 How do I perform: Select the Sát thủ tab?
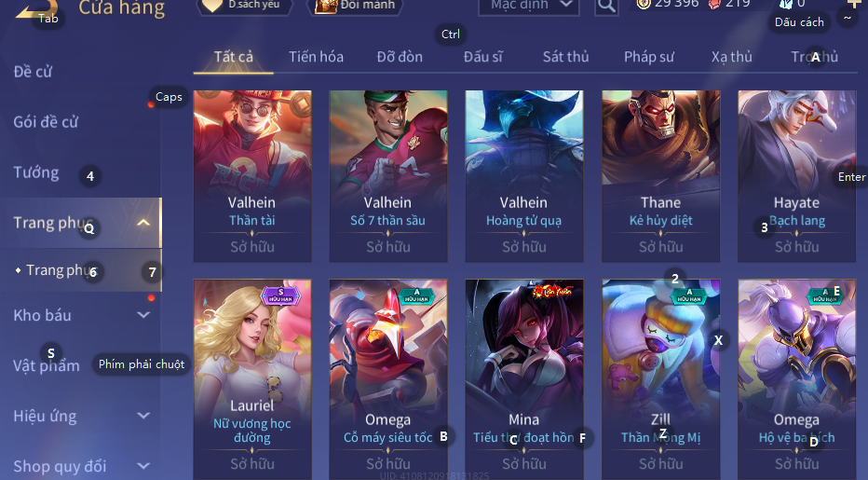(565, 57)
